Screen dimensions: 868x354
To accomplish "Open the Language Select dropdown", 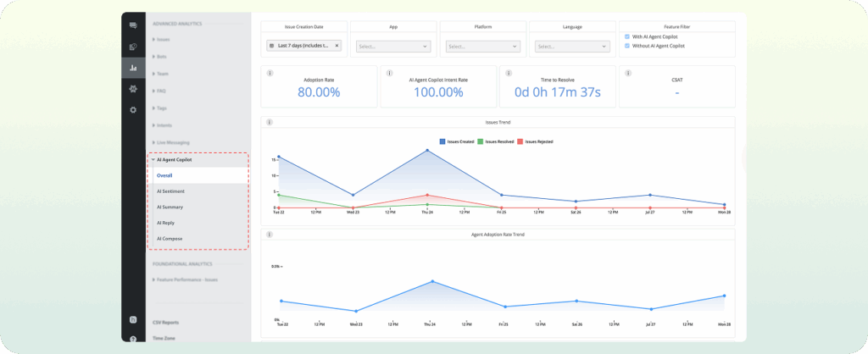I will click(572, 47).
